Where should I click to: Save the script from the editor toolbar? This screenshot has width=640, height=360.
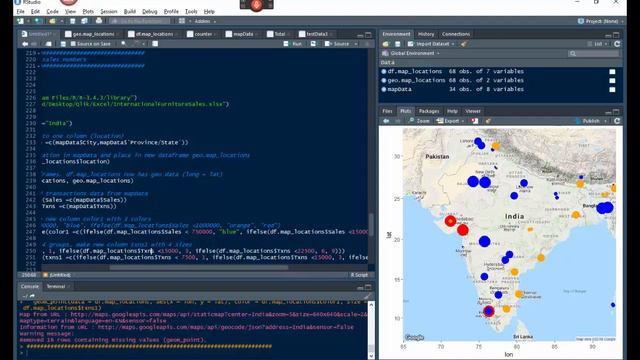coord(63,44)
